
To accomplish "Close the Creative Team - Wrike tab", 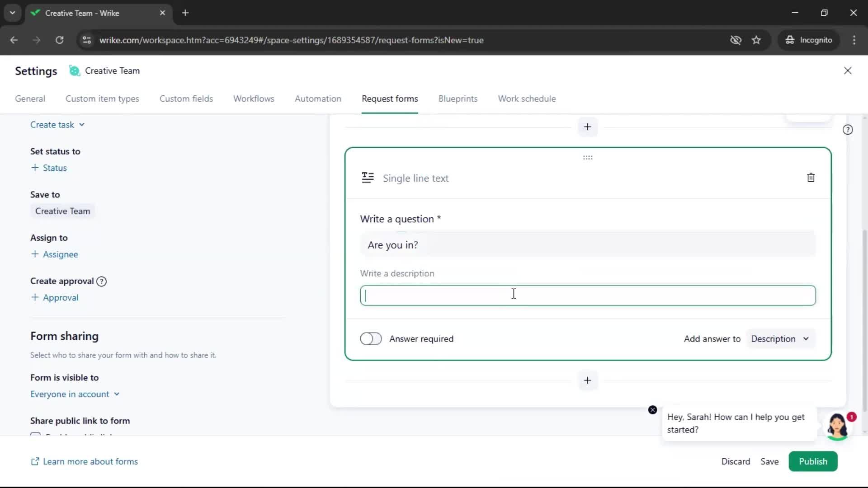I will tap(162, 13).
